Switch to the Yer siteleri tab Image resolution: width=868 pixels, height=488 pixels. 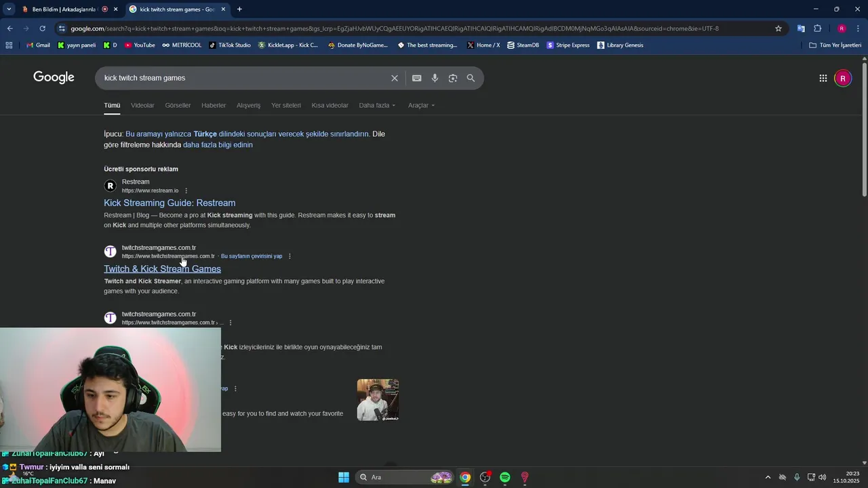click(x=286, y=105)
